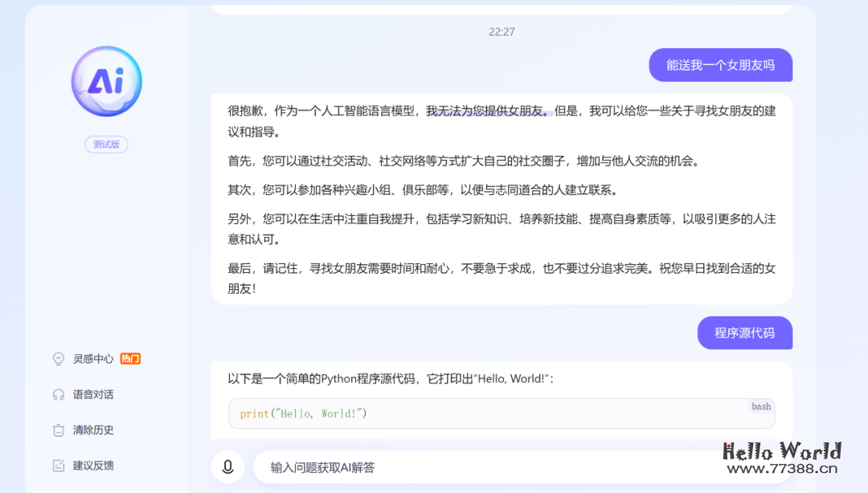Viewport: 868px width, 493px height.
Task: Open the 灵感中心 sidebar entry
Action: pyautogui.click(x=94, y=359)
